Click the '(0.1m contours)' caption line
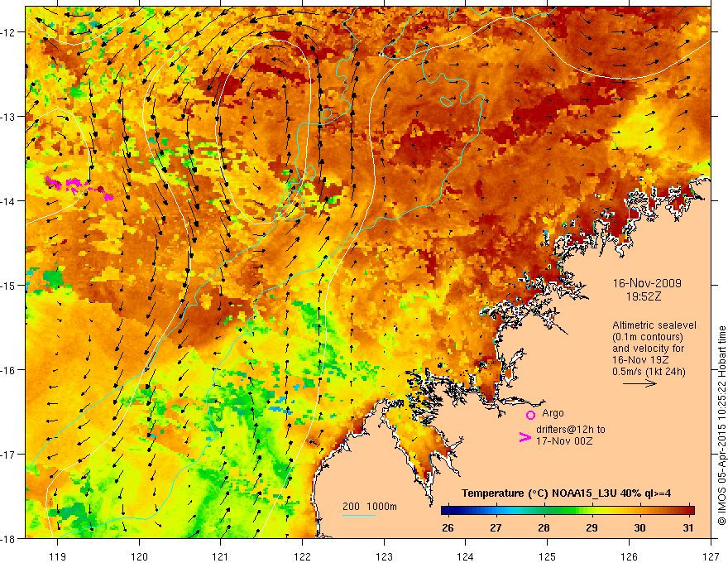 (648, 337)
